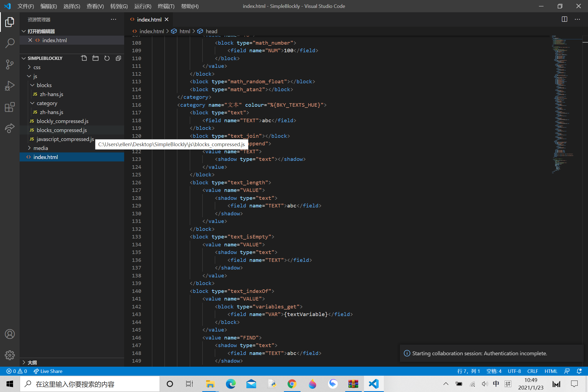This screenshot has height=392, width=588.
Task: Open Google Chrome from taskbar
Action: (292, 384)
